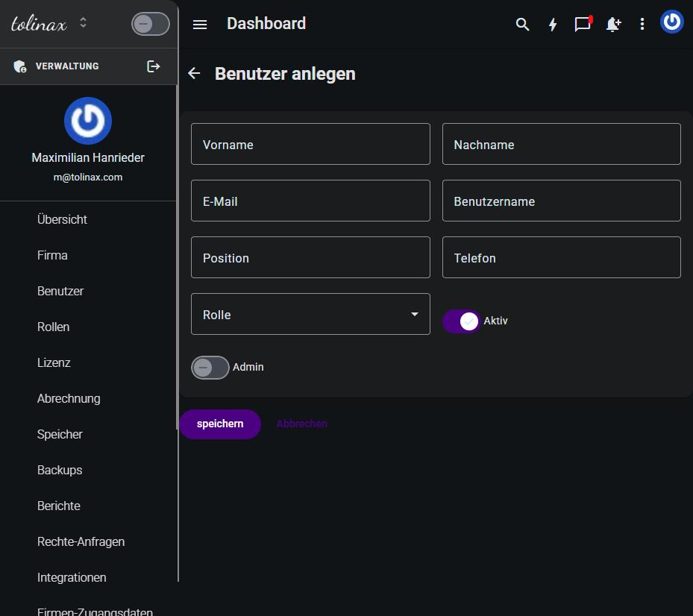Screen dimensions: 693x616
Task: Click the Dashboard title
Action: (x=266, y=23)
